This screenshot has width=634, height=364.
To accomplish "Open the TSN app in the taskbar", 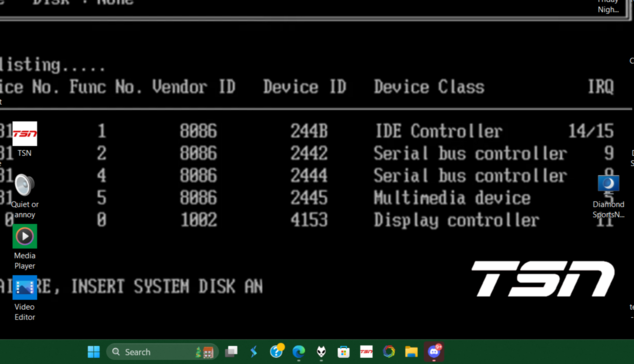I will (366, 352).
